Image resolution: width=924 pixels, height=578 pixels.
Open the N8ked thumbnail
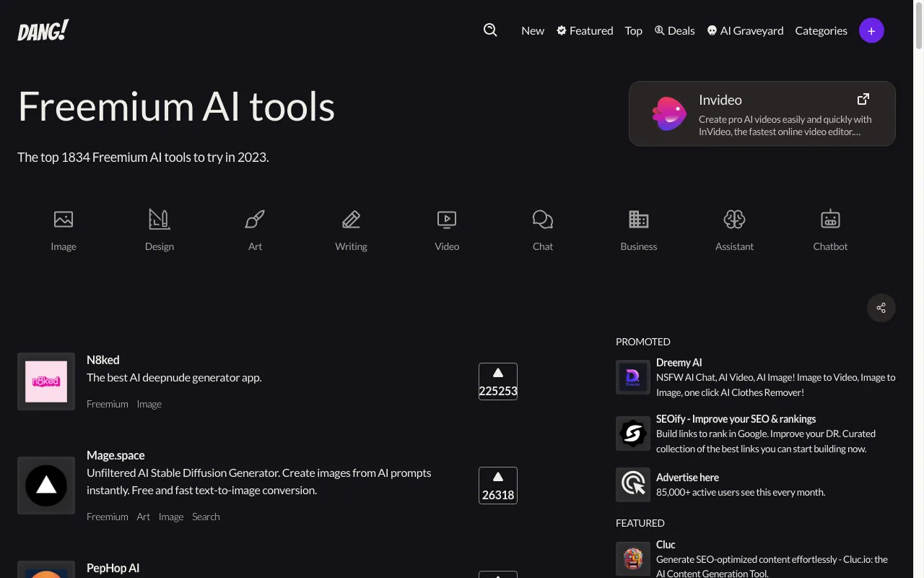46,381
